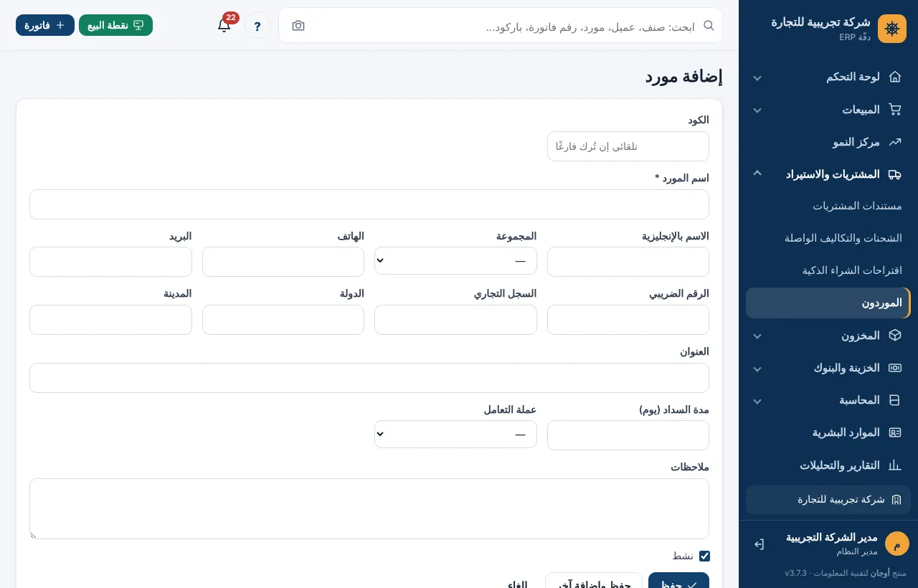
Task: Click inside the ملاحظات notes textarea
Action: coord(369,508)
